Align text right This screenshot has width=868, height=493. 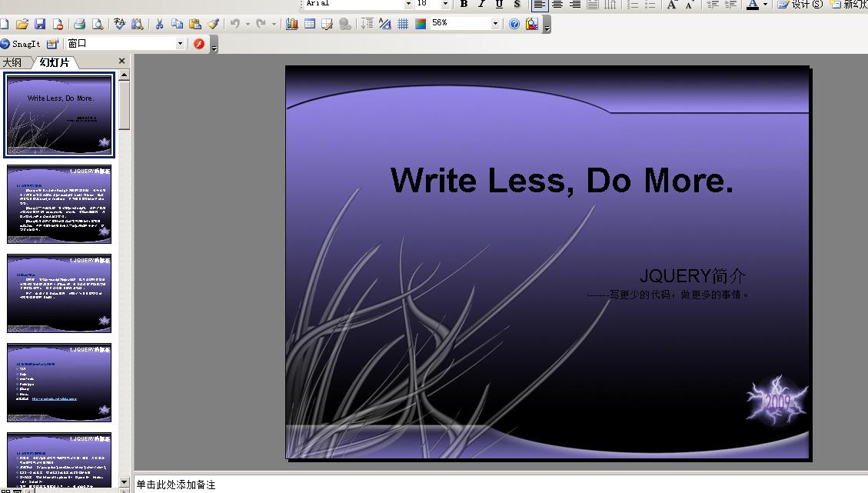point(575,5)
